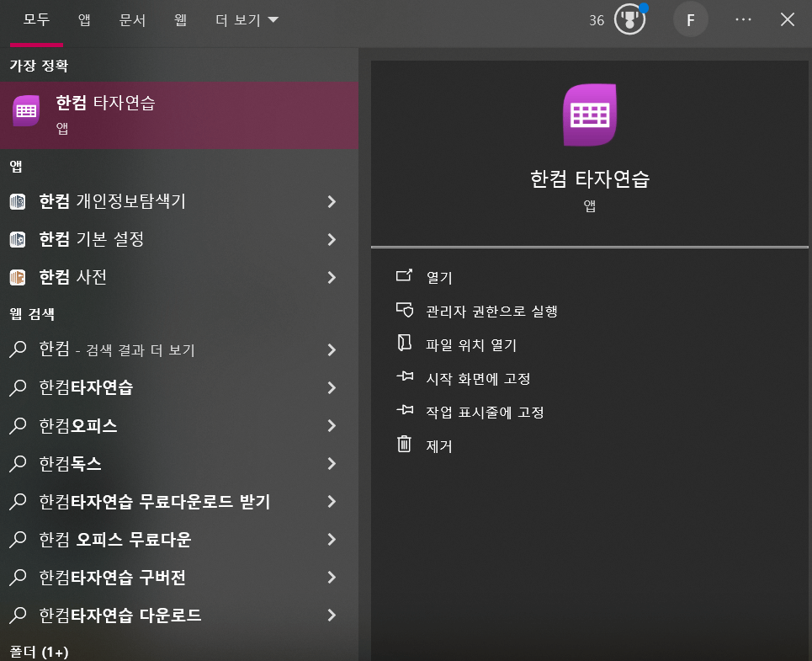Screen dimensions: 812x661
Task: Click the 한컴 개인정보탐색기 app icon
Action: [19, 202]
